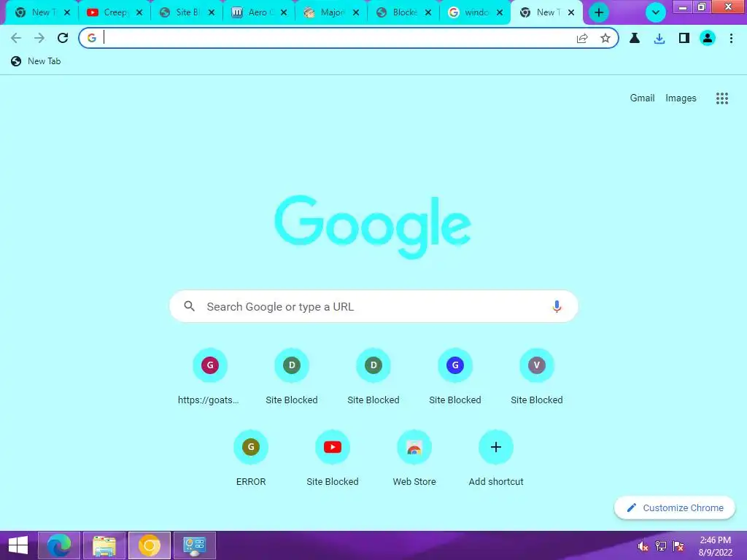Image resolution: width=747 pixels, height=560 pixels.
Task: Open the profile avatar icon
Action: (708, 38)
